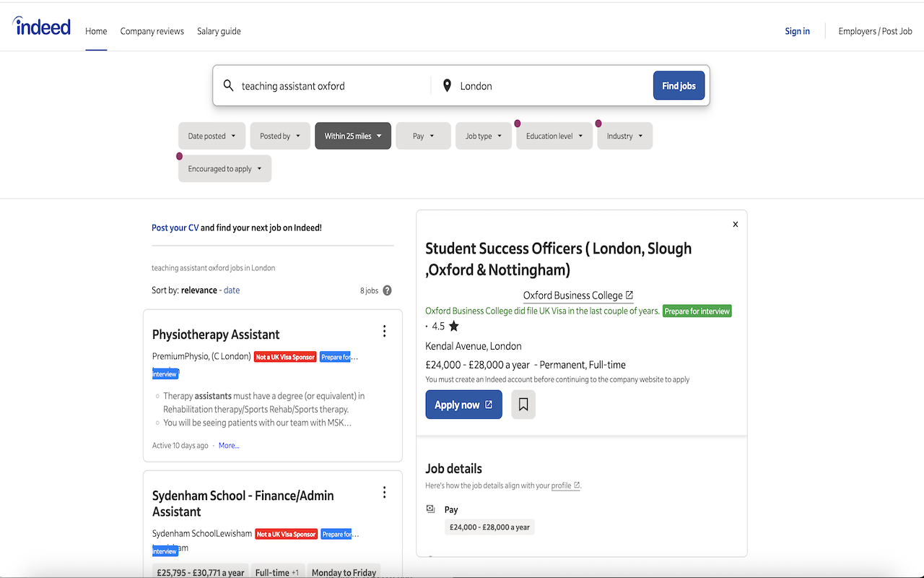Viewport: 924px width, 578px height.
Task: Click the "Kendal Avenue, London" address text
Action: (x=474, y=346)
